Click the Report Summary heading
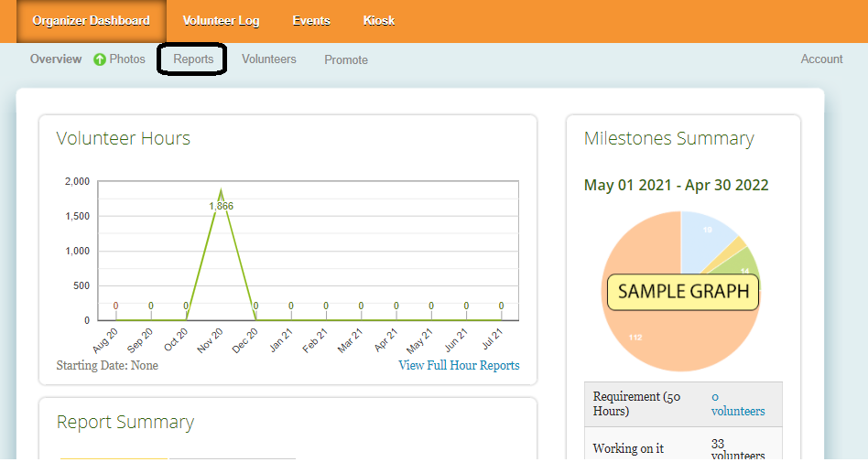This screenshot has height=462, width=868. 125,422
